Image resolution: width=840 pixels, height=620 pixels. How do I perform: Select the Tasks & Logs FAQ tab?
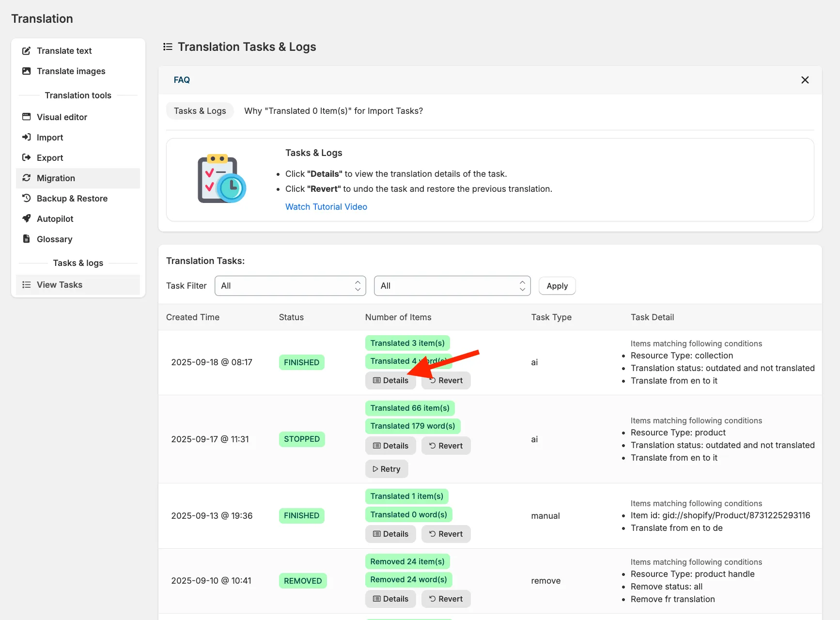200,111
